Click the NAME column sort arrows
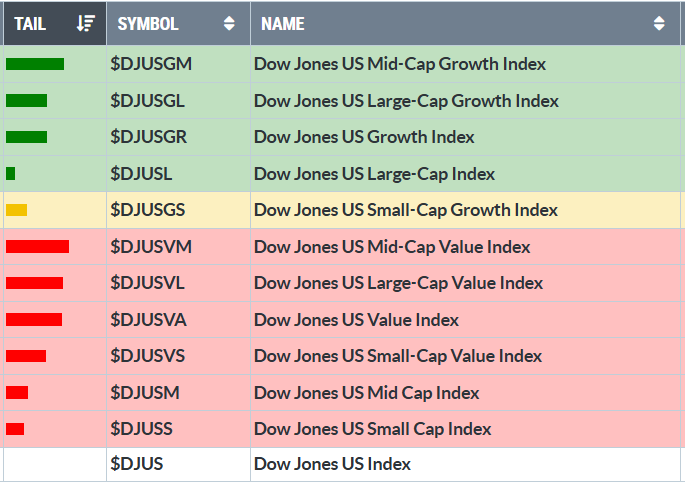Image resolution: width=685 pixels, height=485 pixels. click(x=659, y=23)
